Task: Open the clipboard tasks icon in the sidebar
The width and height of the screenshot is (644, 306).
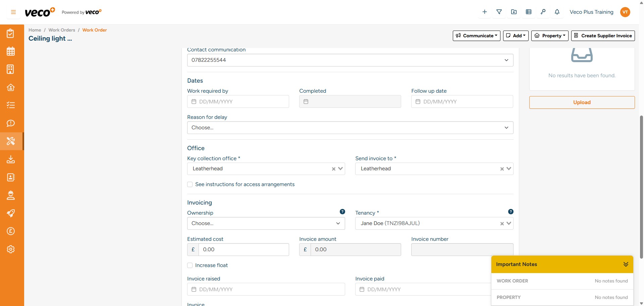Action: (x=11, y=33)
